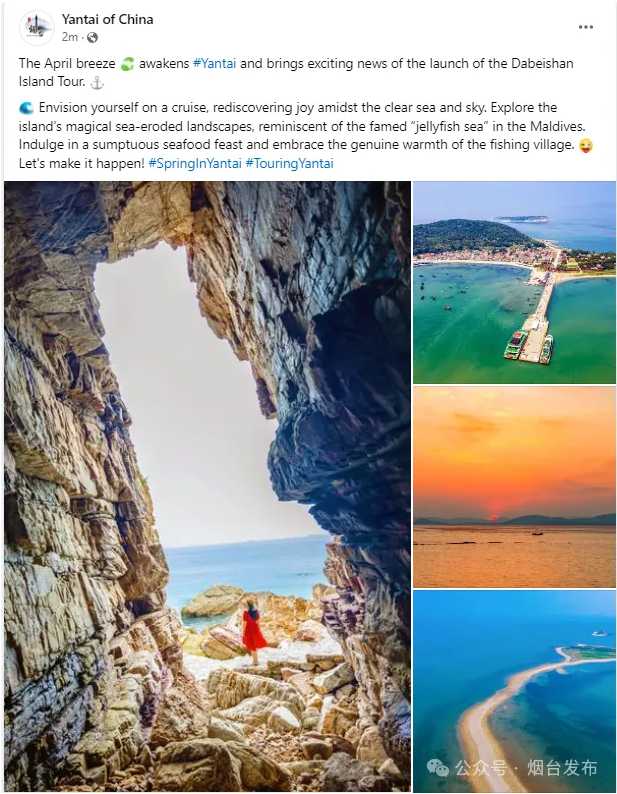The height and width of the screenshot is (794, 617).
Task: Click the anchor emoji after Island Tour
Action: point(97,83)
